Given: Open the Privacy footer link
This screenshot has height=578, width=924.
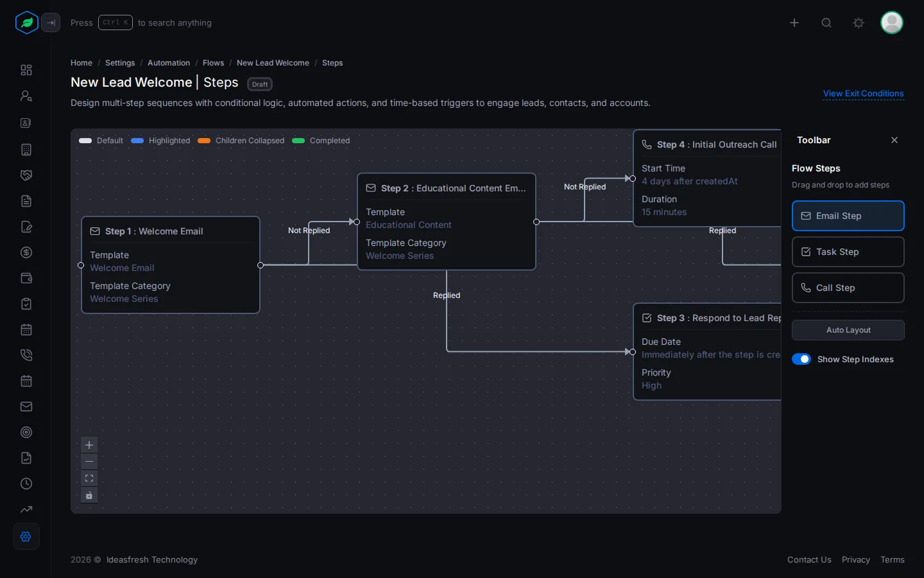Looking at the screenshot, I should pos(856,560).
